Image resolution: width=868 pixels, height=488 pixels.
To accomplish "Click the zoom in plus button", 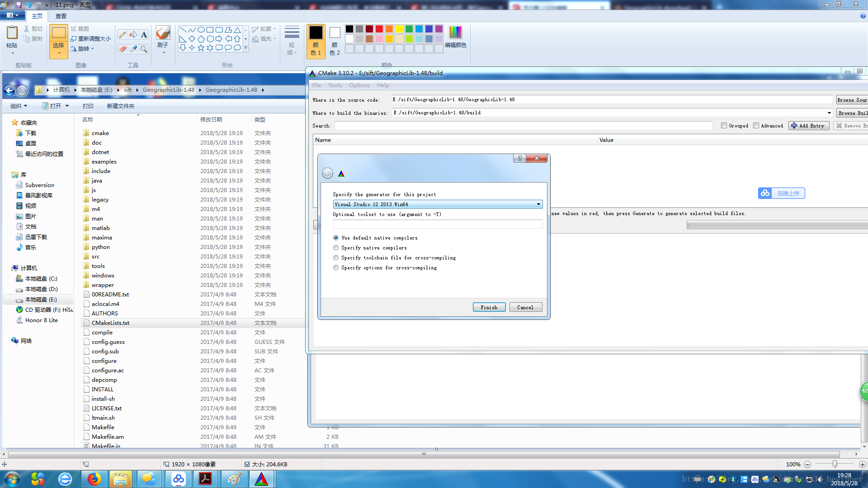I will [x=862, y=465].
